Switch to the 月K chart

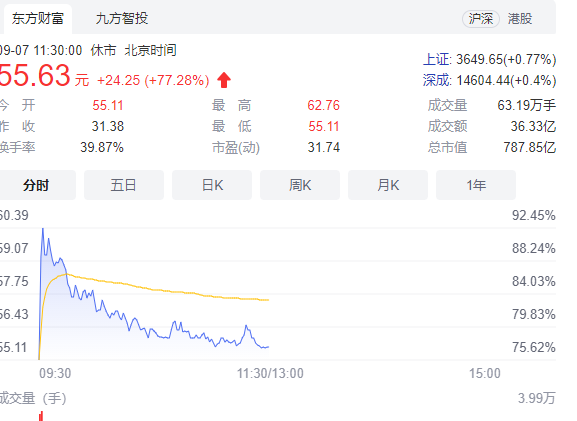pyautogui.click(x=388, y=185)
